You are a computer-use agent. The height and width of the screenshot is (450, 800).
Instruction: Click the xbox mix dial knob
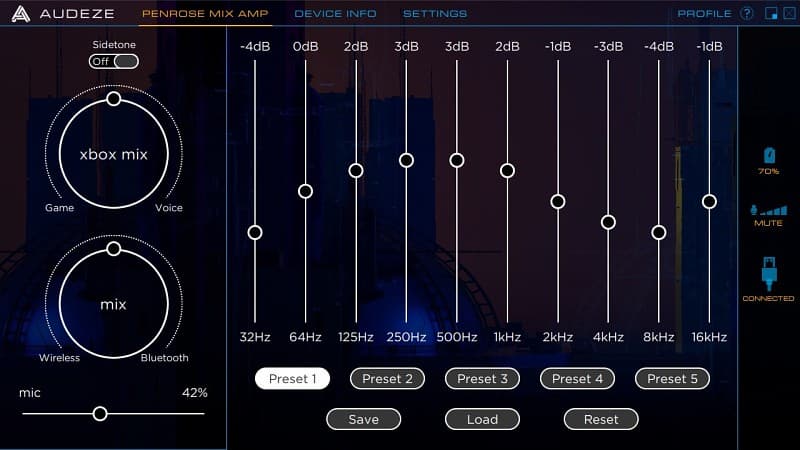[x=114, y=98]
